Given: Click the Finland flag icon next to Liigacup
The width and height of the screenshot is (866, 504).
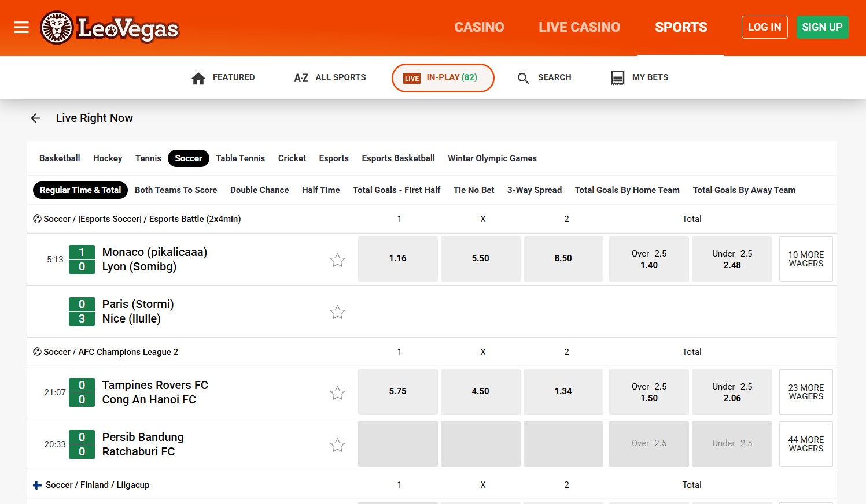Looking at the screenshot, I should pyautogui.click(x=36, y=484).
